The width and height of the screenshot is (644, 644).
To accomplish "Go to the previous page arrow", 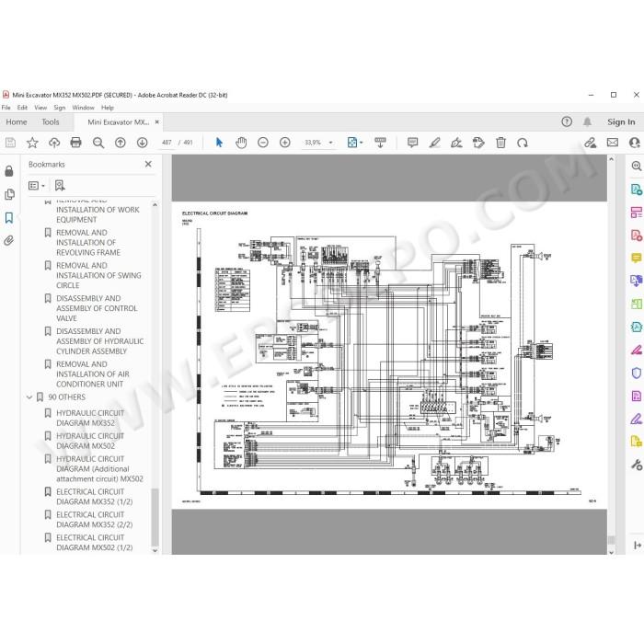I will [x=120, y=143].
